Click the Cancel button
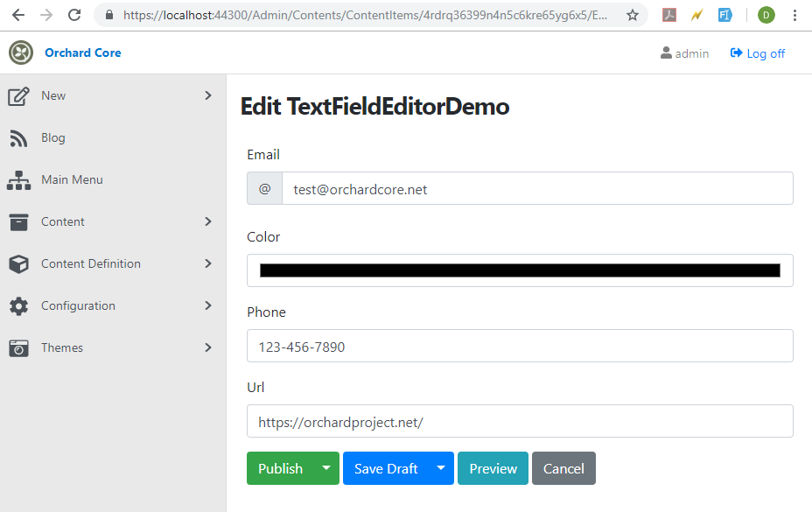Screen dimensions: 812x512 (x=563, y=468)
